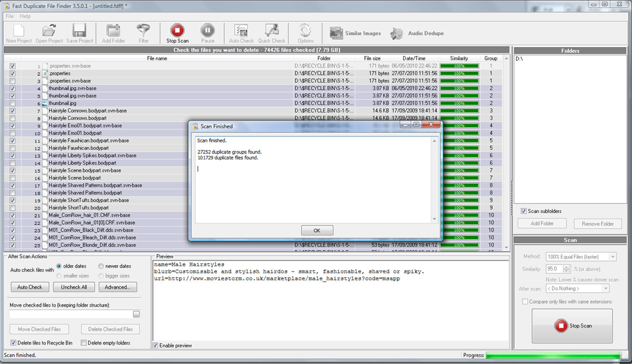Select the older dates radio button
Viewport: 632px width, 364px height.
point(59,266)
